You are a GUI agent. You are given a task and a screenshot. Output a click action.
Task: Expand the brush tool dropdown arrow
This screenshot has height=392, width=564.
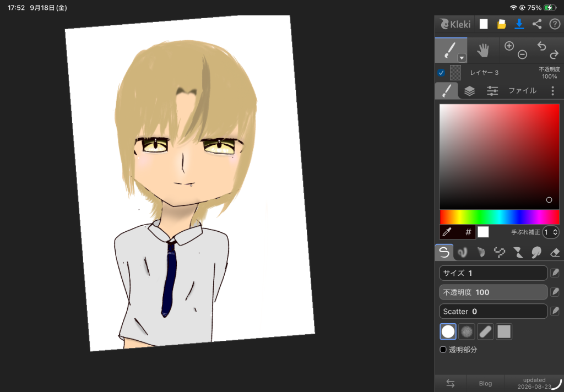click(462, 58)
